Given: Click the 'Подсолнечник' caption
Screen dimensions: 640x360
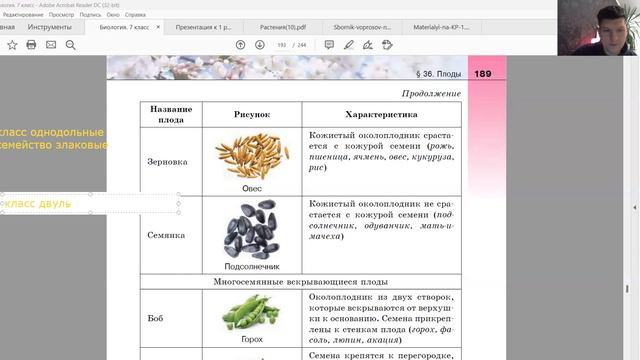Looking at the screenshot, I should [x=252, y=267].
